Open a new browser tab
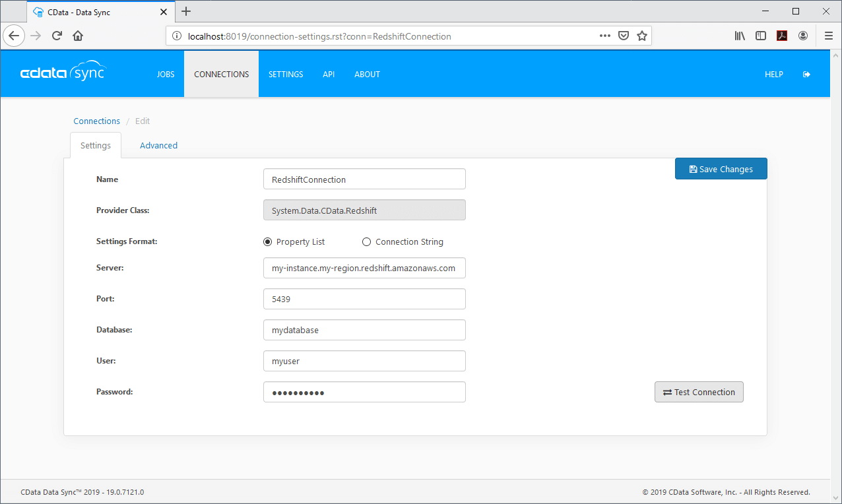This screenshot has height=504, width=842. point(186,11)
